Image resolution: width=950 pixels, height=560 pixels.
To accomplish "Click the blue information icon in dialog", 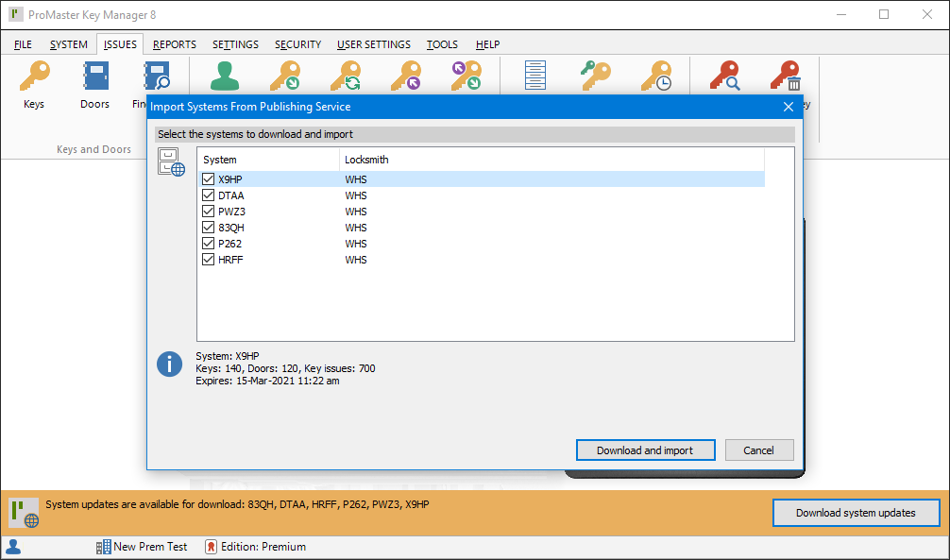I will (x=170, y=365).
